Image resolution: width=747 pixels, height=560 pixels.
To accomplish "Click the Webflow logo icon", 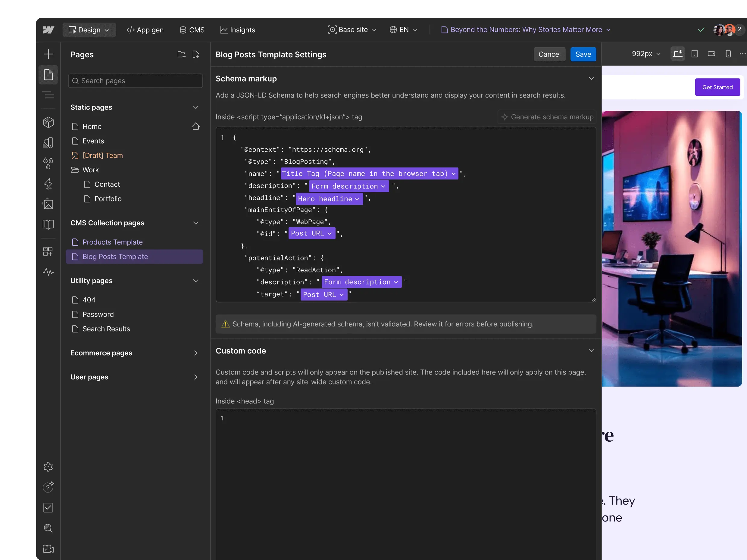I will pos(48,30).
